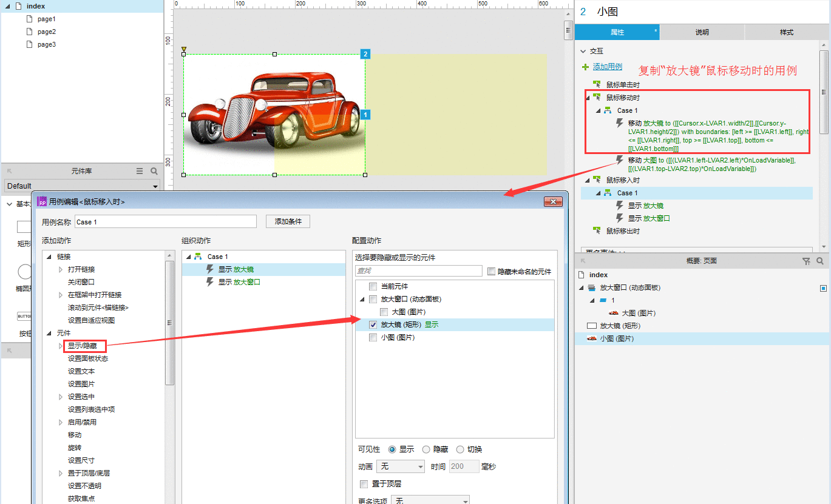Image resolution: width=831 pixels, height=504 pixels.
Task: Click the index page icon in sitemap
Action: [18, 6]
